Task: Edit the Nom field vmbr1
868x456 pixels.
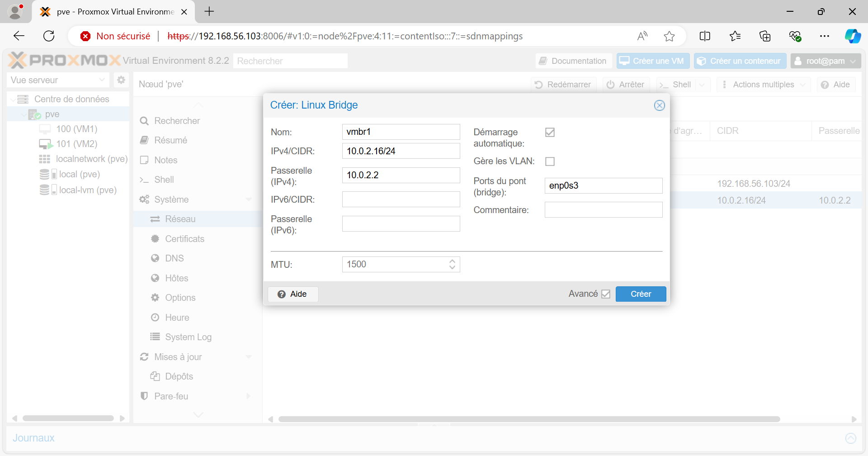Action: tap(401, 132)
